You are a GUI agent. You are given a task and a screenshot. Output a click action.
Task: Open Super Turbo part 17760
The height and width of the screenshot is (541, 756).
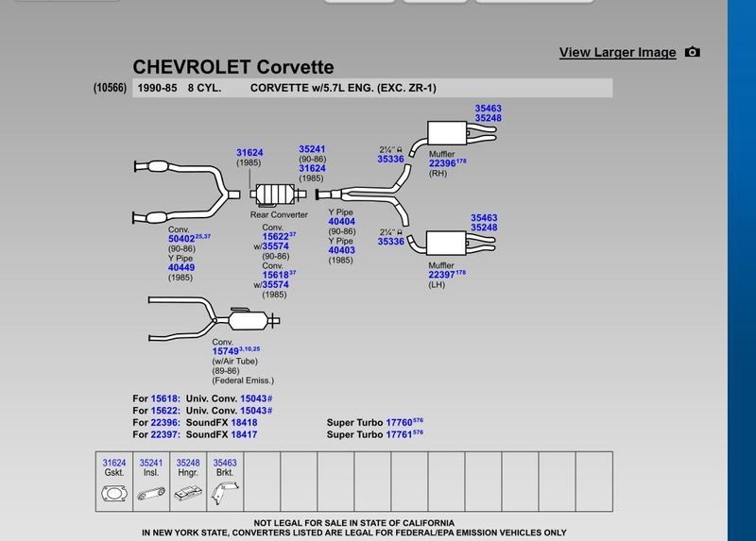pyautogui.click(x=399, y=422)
